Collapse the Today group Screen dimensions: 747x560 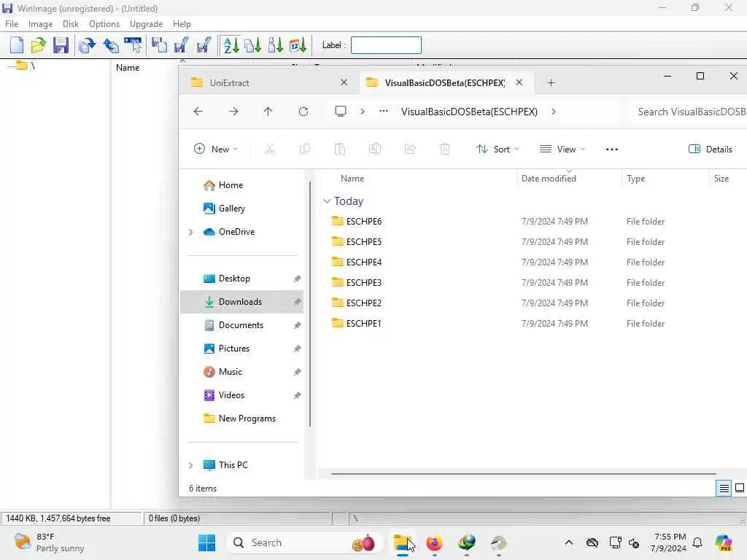[327, 201]
